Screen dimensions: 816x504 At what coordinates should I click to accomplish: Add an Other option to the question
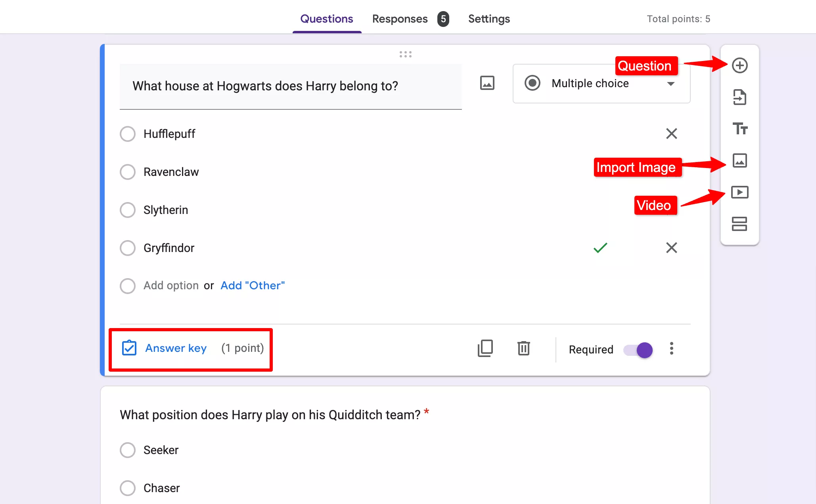252,285
